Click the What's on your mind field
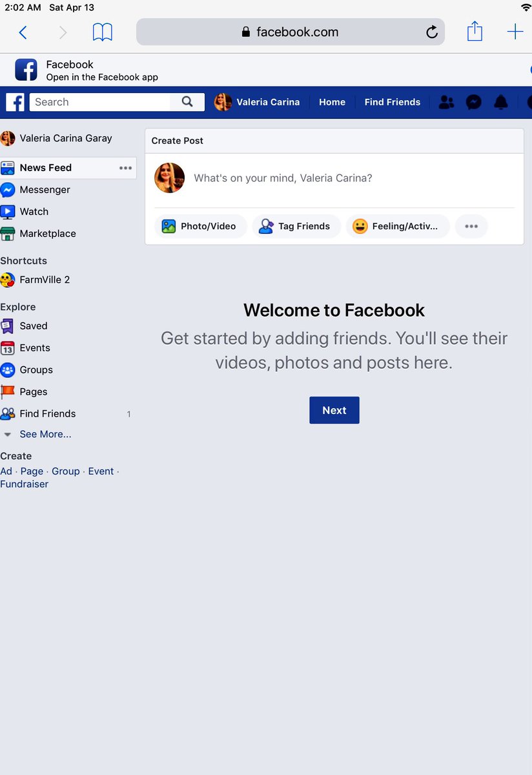Screen dimensions: 532x775 (283, 178)
